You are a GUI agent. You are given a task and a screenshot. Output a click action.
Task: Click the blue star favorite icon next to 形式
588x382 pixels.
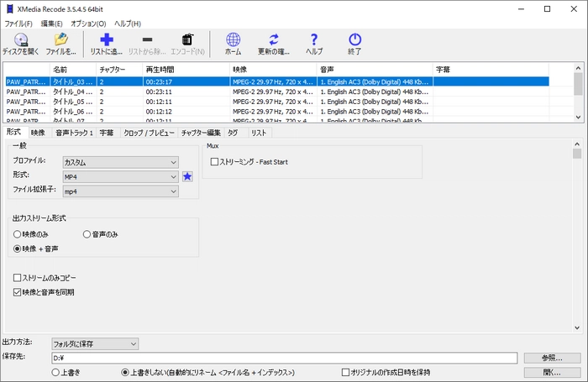tap(187, 176)
